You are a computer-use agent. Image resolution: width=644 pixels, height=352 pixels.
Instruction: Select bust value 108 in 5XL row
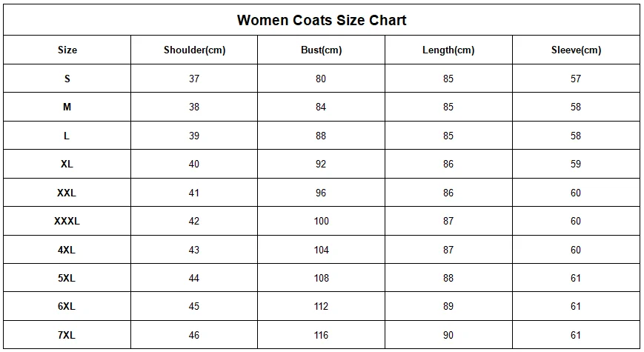(321, 278)
